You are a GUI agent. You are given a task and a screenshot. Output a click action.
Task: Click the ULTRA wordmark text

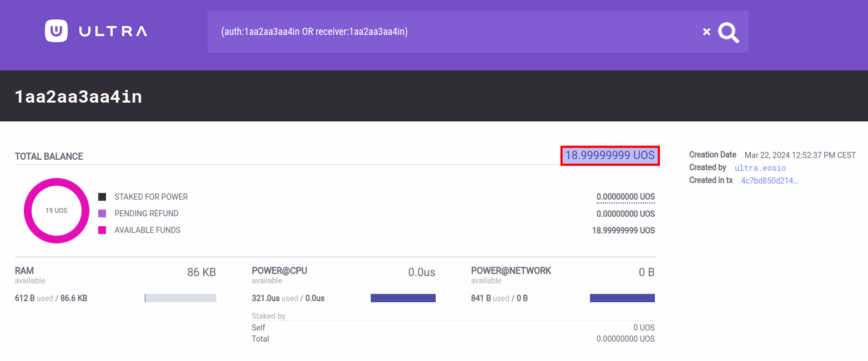113,32
